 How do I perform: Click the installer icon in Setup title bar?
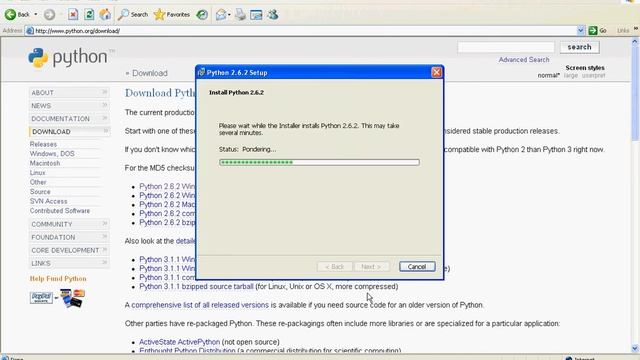click(201, 72)
